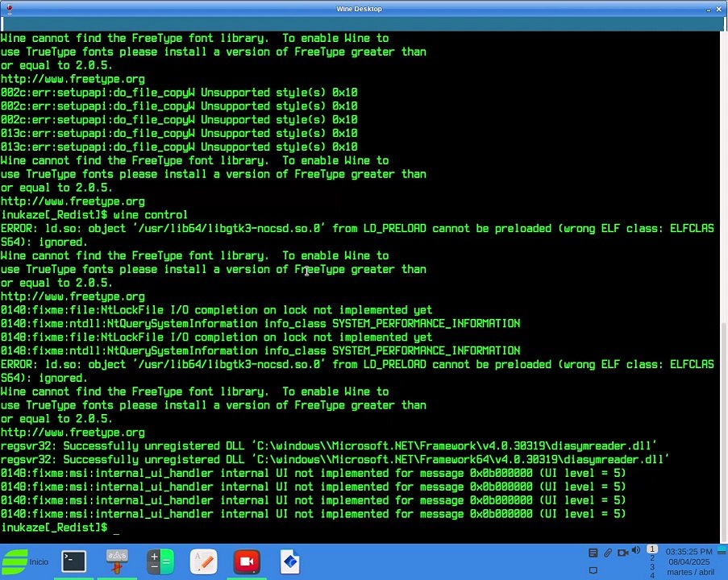Launch the text editor with pencil icon

pyautogui.click(x=203, y=562)
